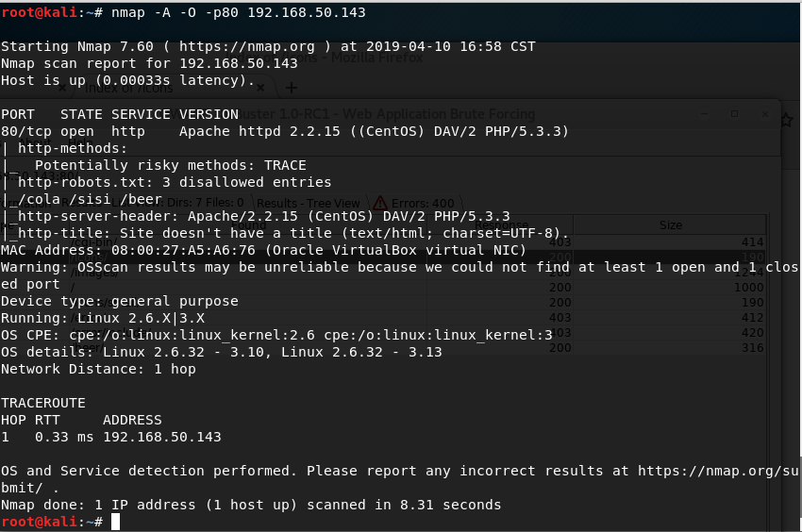
Task: Close the DirBuster 1.0-RC1 window
Action: (765, 113)
